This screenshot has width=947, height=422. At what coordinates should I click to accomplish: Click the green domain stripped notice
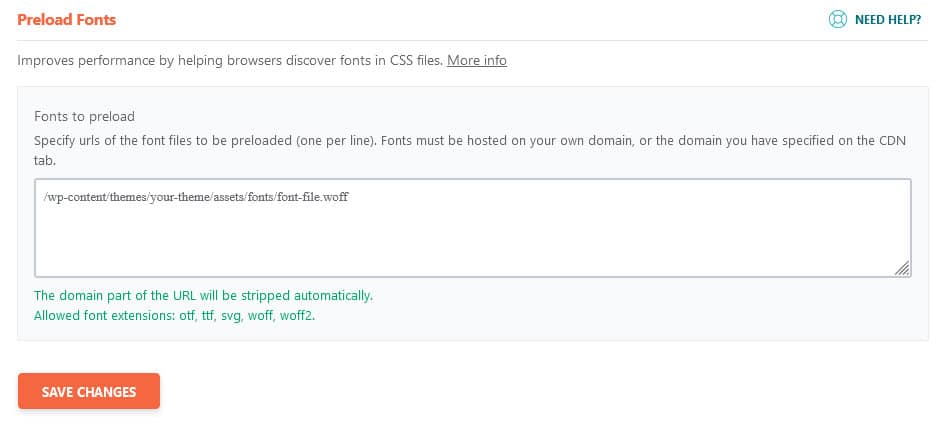pos(203,296)
